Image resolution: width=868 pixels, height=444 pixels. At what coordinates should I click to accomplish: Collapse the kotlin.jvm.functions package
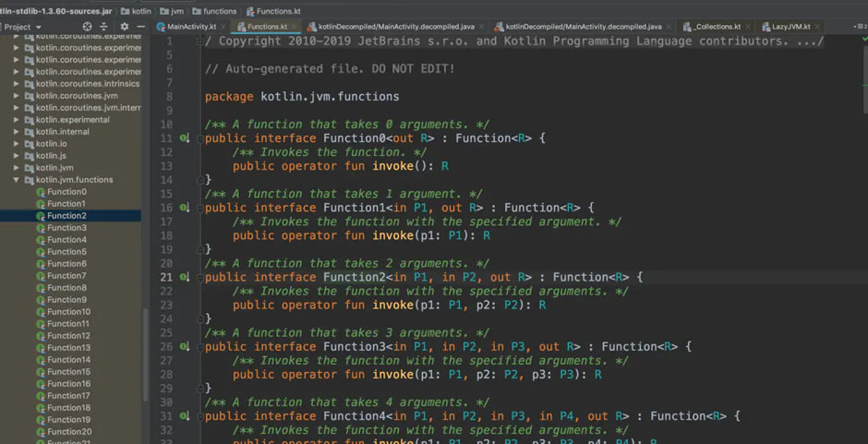click(x=17, y=180)
